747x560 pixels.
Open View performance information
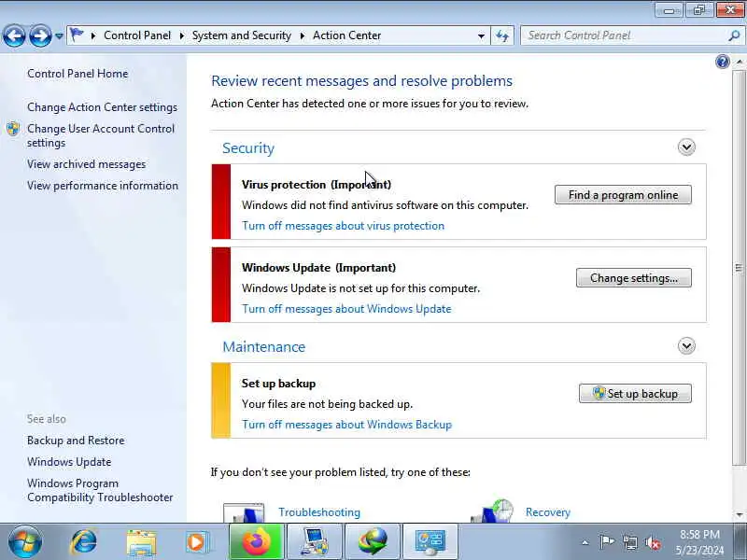(x=103, y=186)
